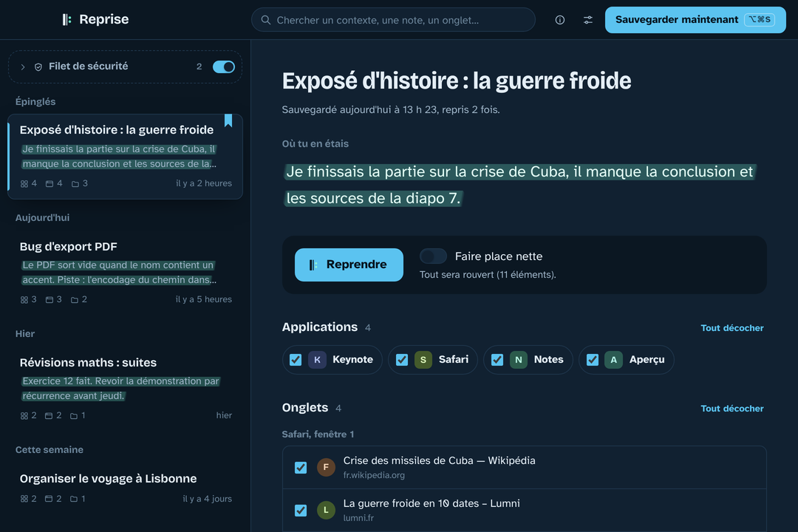
Task: Uncheck the Crise des missiles de Cuba tab
Action: [x=301, y=467]
